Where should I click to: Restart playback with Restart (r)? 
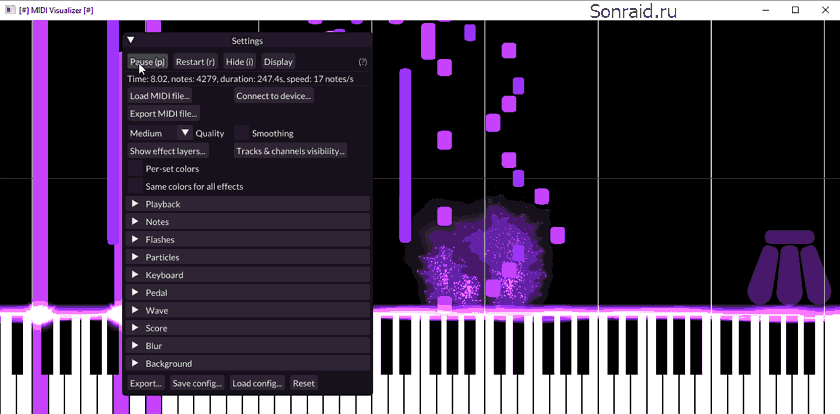pos(196,62)
